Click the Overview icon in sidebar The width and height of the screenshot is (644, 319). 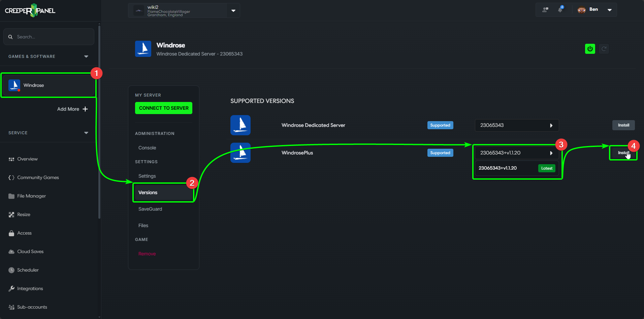(x=11, y=159)
